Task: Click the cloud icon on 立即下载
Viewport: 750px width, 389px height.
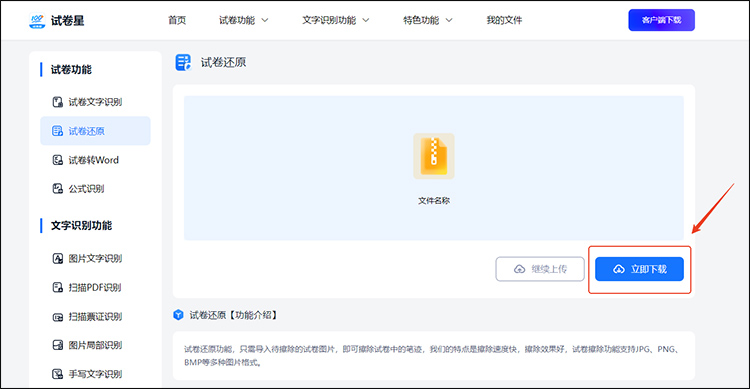Action: coord(619,269)
